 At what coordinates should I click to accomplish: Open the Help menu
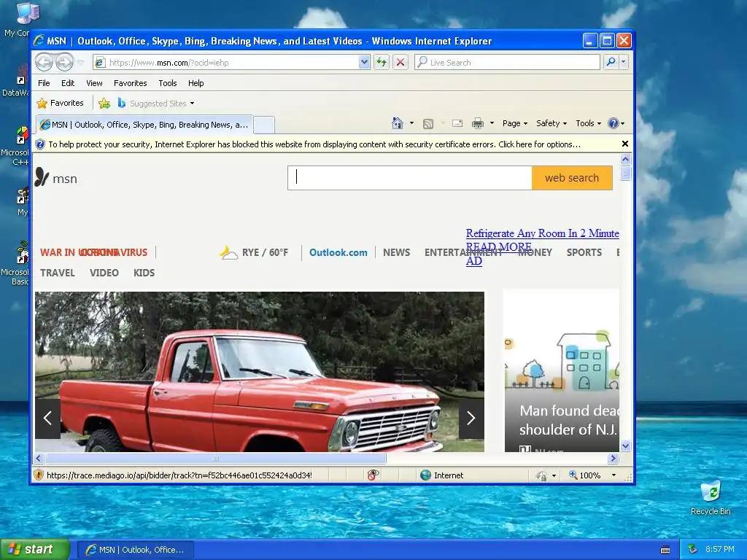coord(196,83)
